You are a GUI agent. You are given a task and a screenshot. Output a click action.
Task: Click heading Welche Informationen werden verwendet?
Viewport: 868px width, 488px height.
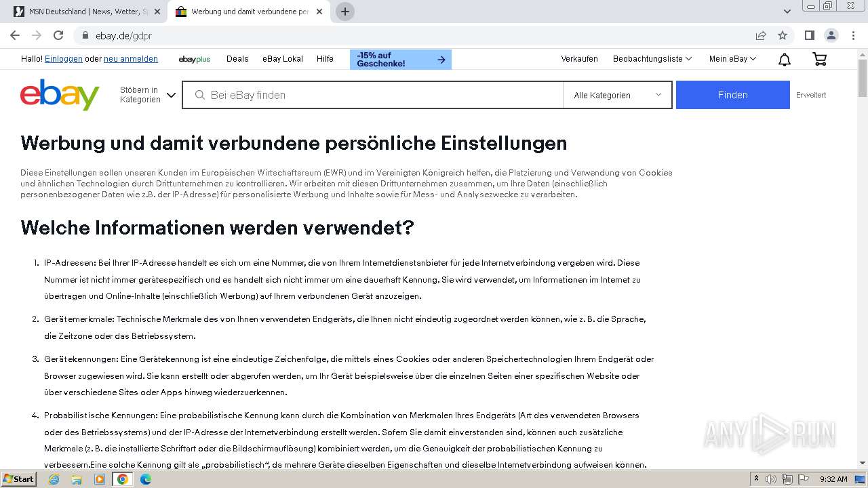click(217, 228)
